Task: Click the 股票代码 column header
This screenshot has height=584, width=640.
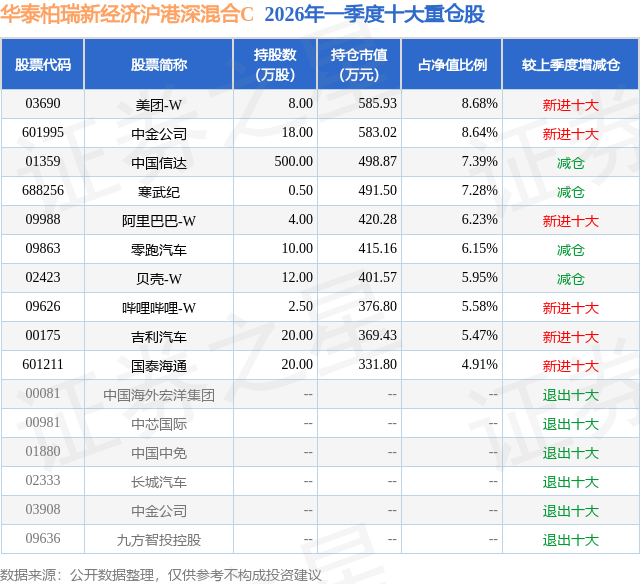Action: [43, 64]
